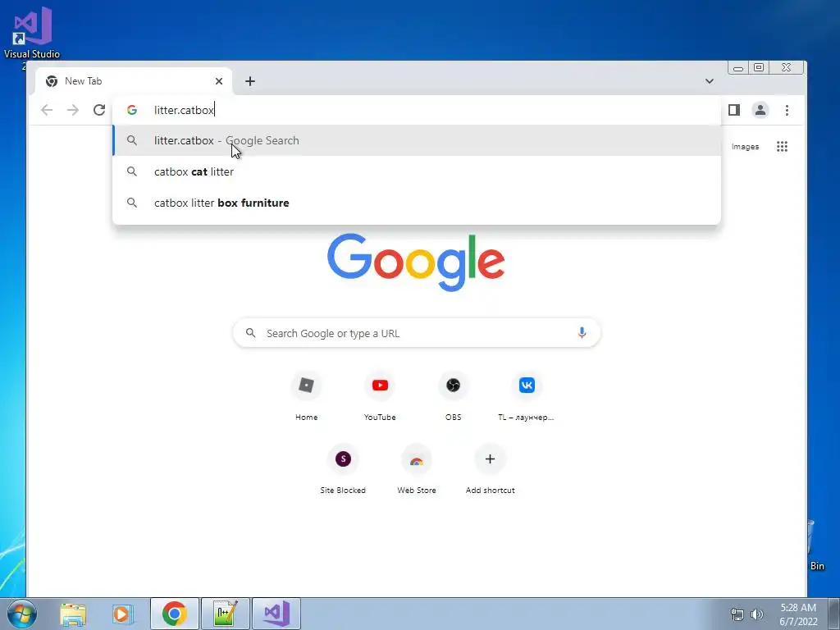
Task: Click the browser forward arrow
Action: pyautogui.click(x=73, y=110)
